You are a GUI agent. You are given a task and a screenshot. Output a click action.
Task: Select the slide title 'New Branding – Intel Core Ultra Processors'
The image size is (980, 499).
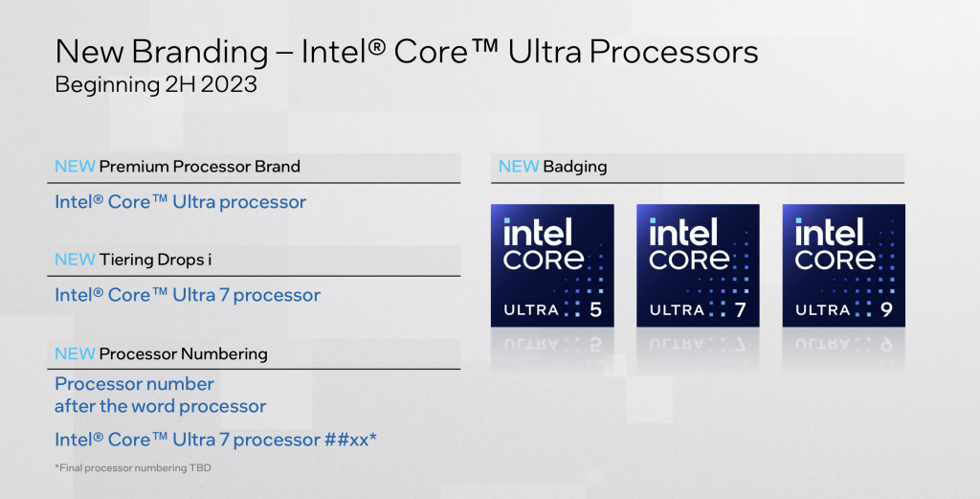coord(406,52)
